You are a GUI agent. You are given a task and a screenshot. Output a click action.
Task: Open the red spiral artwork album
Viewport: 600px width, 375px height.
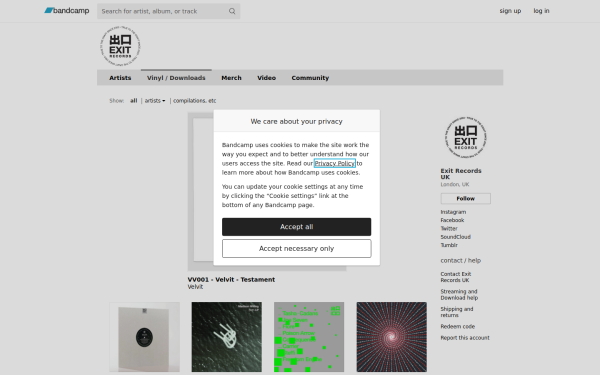pos(392,337)
